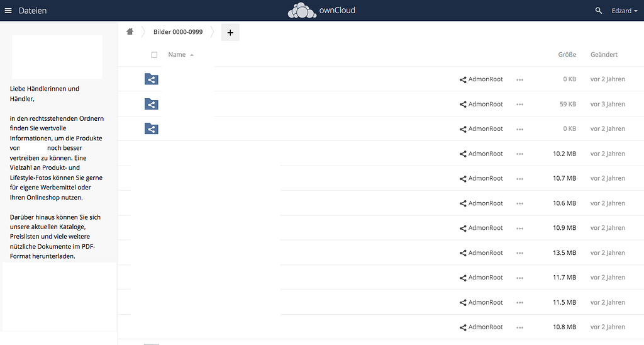Click modified date in the 11.5 MB row
Screen dimensions: 644x345
point(608,302)
